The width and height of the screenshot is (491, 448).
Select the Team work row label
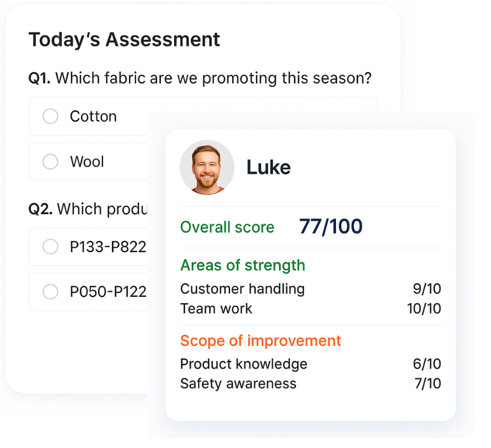pos(216,309)
